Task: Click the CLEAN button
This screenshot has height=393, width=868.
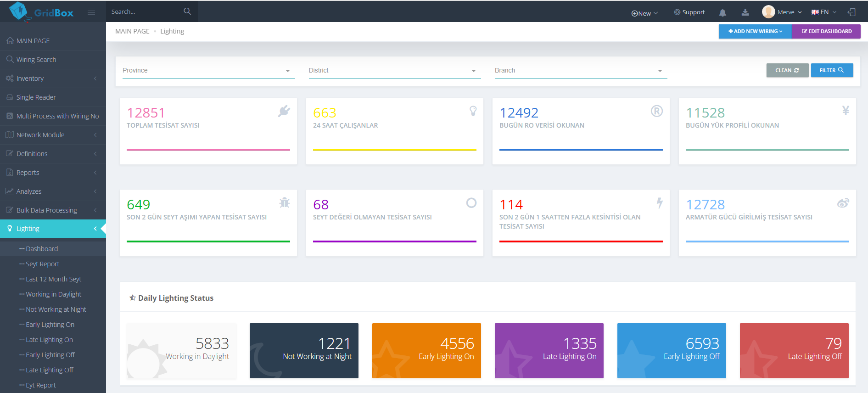Action: click(x=787, y=70)
